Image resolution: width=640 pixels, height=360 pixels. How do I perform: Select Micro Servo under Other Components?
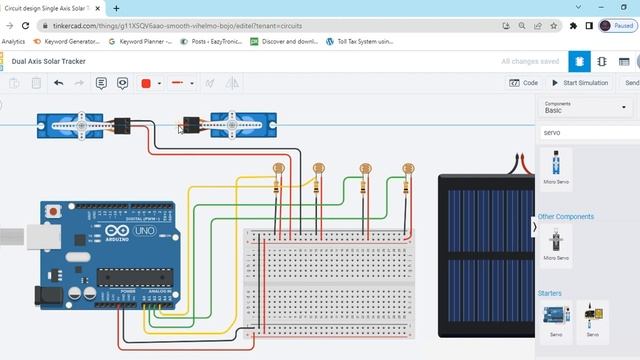coord(556,245)
